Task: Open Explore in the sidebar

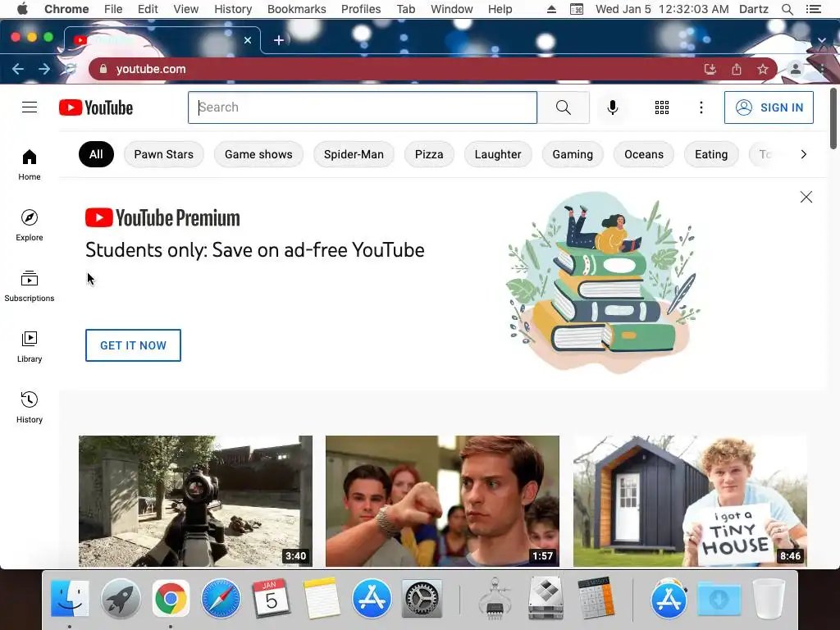Action: (30, 225)
